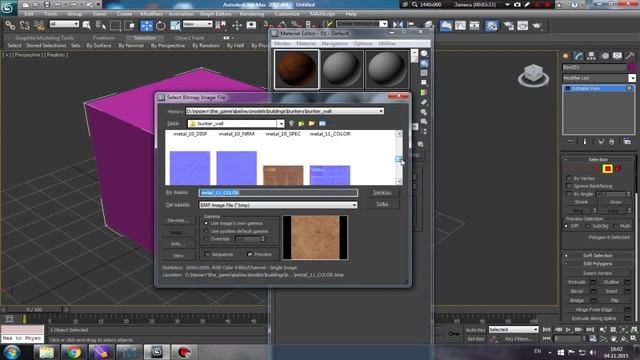Open the 3ds Max application logo menu
Image resolution: width=640 pixels, height=360 pixels.
(x=9, y=7)
